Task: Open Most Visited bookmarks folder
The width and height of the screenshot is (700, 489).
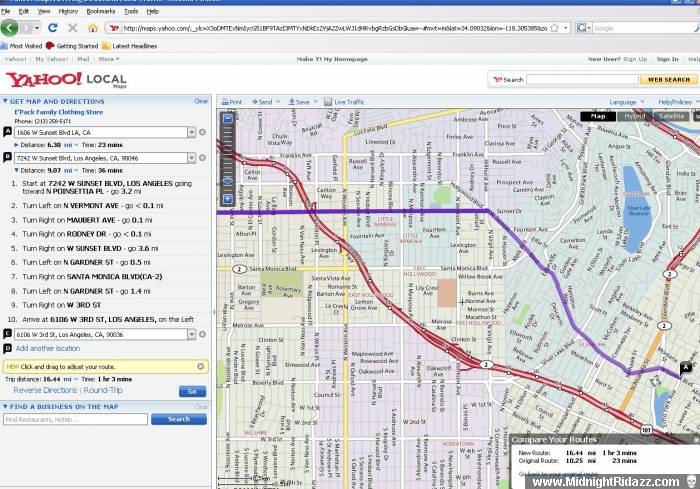Action: click(x=21, y=46)
